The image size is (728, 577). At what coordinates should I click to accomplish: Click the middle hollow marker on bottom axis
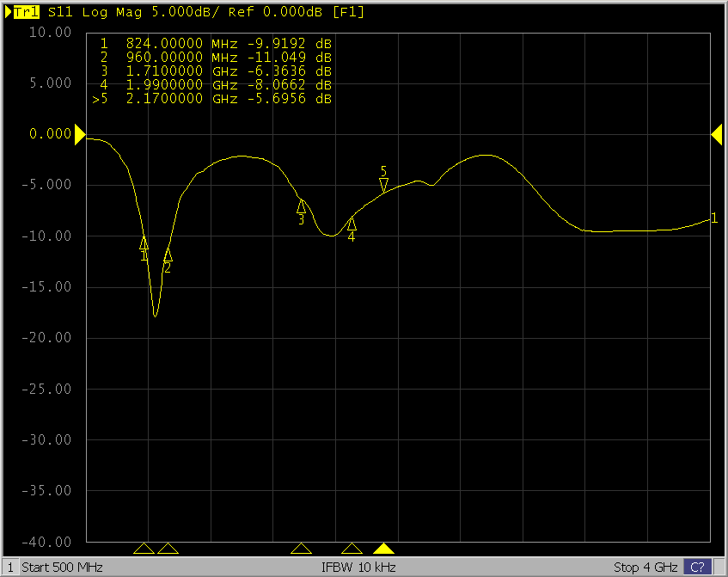click(301, 549)
